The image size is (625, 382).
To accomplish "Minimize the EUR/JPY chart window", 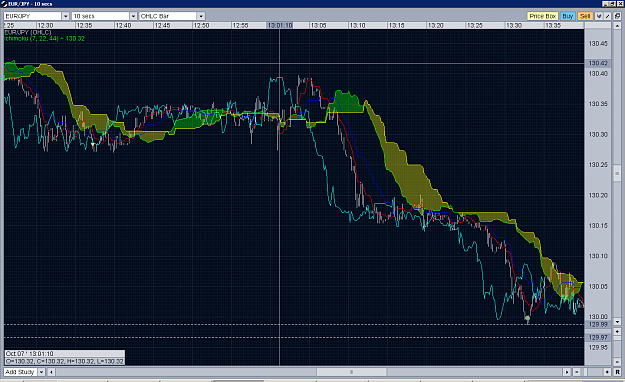I will 606,4.
